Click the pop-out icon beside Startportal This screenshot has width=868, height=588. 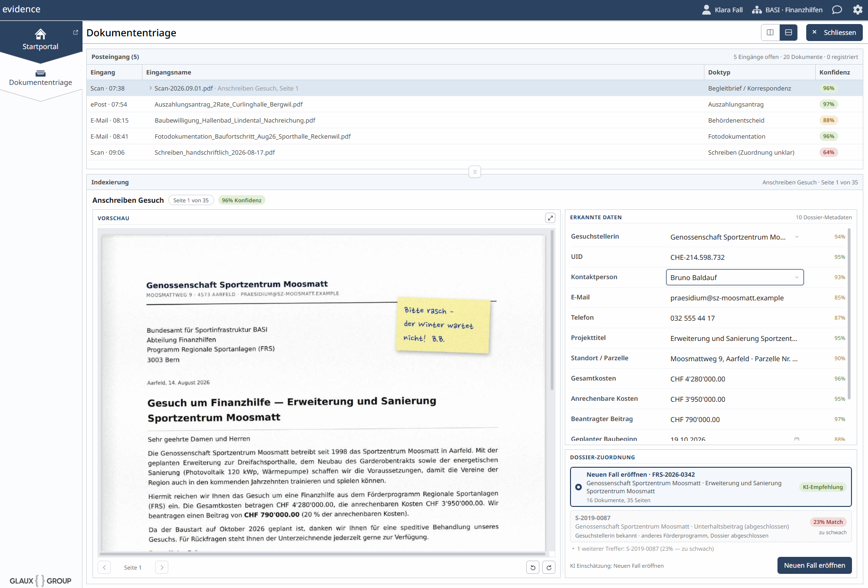[75, 33]
